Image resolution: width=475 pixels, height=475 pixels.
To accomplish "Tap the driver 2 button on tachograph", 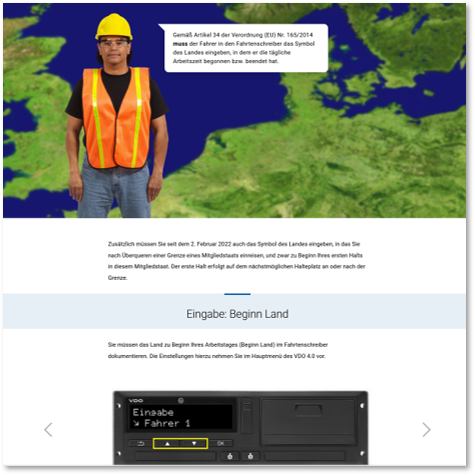I will coord(250,456).
